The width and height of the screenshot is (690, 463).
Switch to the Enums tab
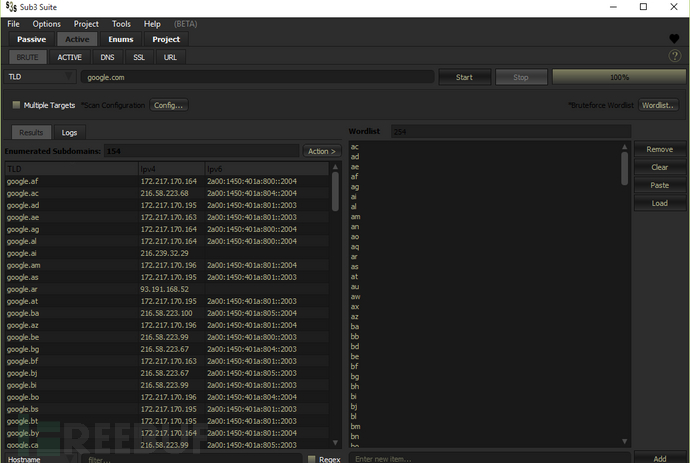pyautogui.click(x=121, y=39)
